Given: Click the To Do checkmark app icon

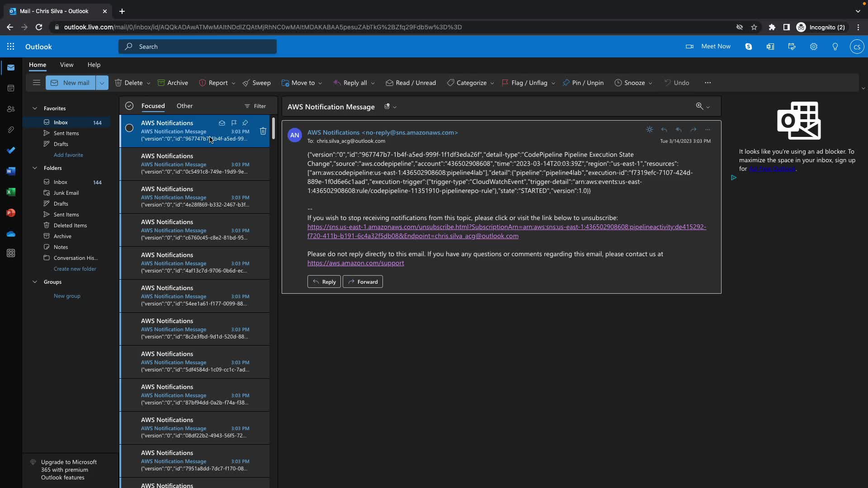Looking at the screenshot, I should pyautogui.click(x=11, y=150).
